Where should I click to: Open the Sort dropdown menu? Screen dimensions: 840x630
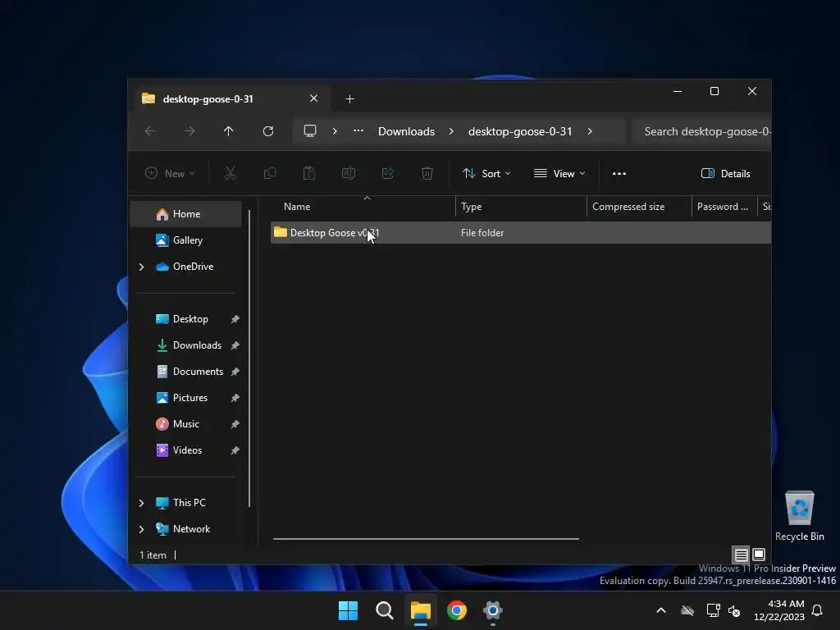click(487, 174)
